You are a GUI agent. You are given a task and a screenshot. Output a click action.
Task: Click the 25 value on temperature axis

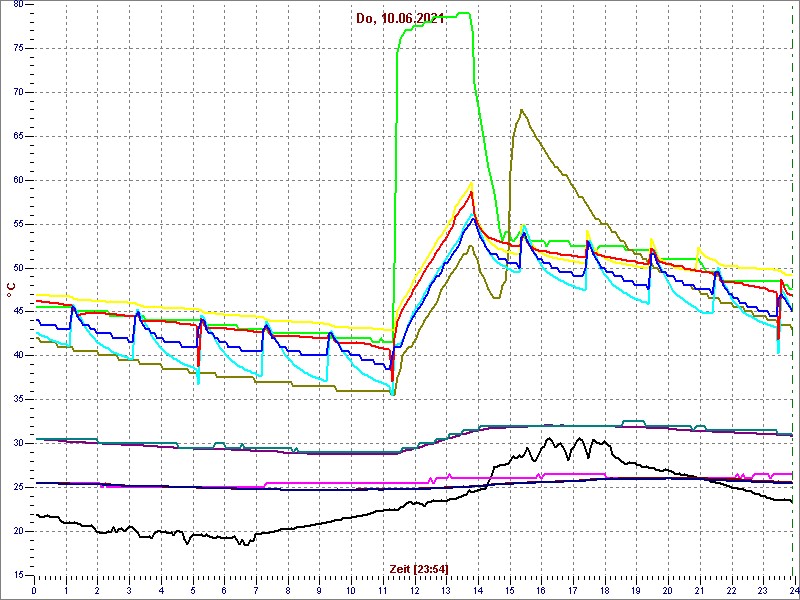(18, 487)
